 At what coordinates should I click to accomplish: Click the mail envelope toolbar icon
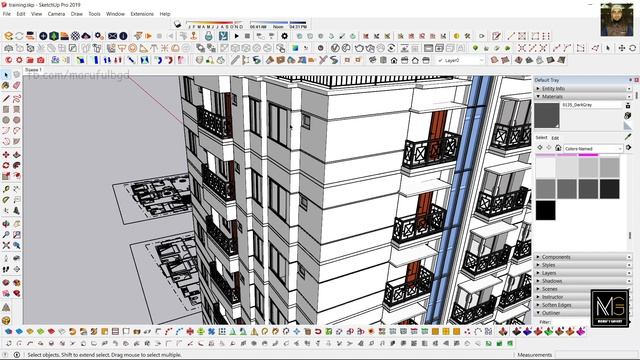tap(113, 36)
